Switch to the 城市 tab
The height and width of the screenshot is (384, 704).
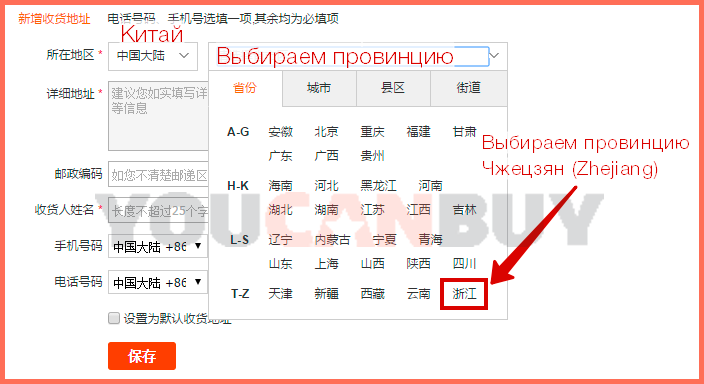[x=319, y=88]
